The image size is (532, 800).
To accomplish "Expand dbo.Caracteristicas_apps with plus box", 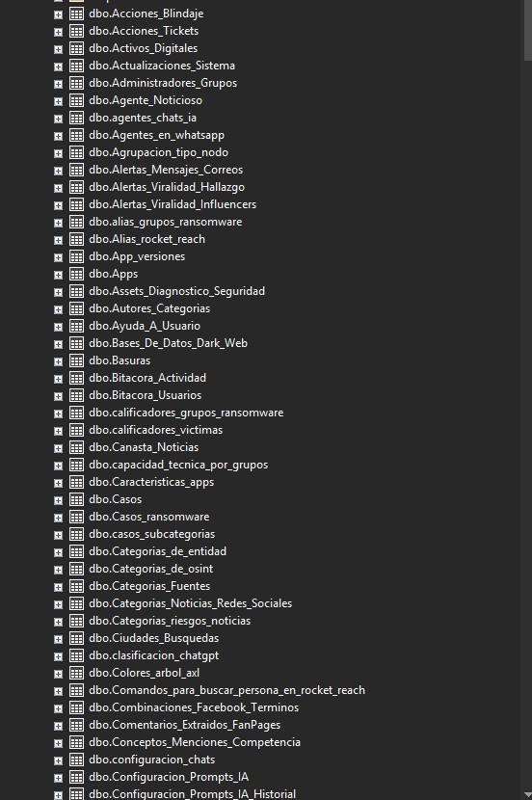I will [x=58, y=483].
